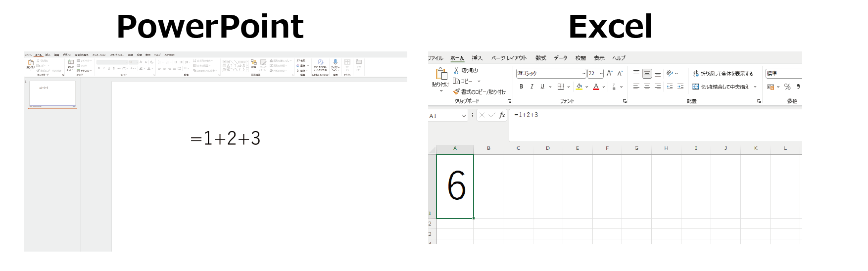Select the slide 1 thumbnail in PowerPoint

click(x=52, y=93)
